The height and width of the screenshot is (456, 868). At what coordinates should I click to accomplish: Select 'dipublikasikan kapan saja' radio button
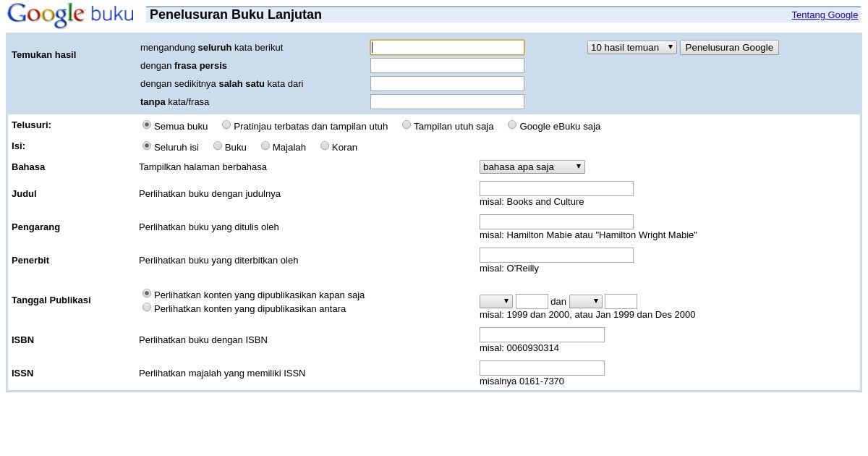pyautogui.click(x=147, y=294)
